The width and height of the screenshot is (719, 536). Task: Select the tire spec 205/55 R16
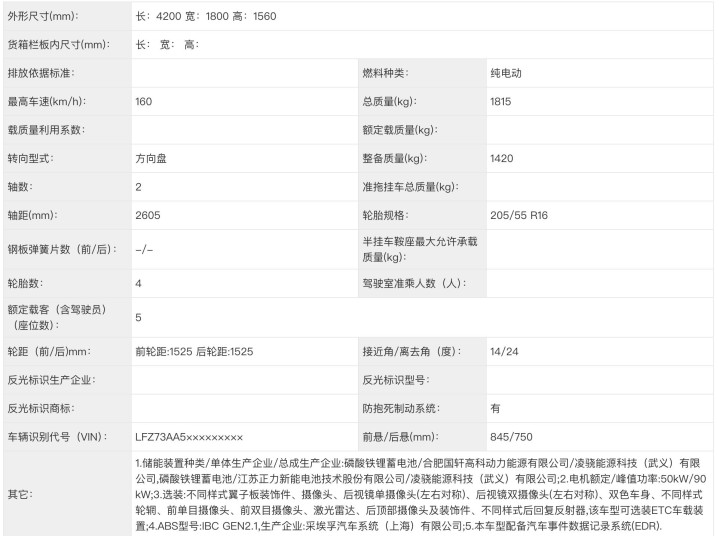click(519, 216)
